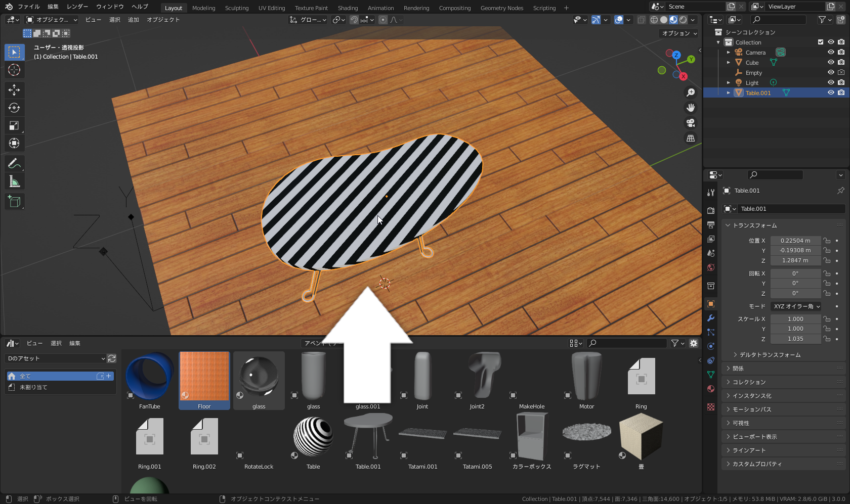Toggle the Collection exclude checkbox

tap(821, 42)
